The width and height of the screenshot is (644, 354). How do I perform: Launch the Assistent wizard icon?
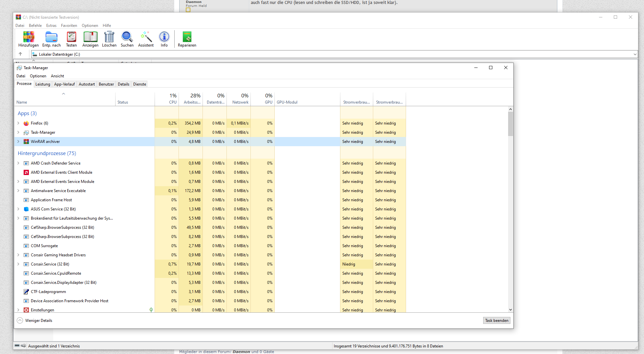click(x=146, y=37)
